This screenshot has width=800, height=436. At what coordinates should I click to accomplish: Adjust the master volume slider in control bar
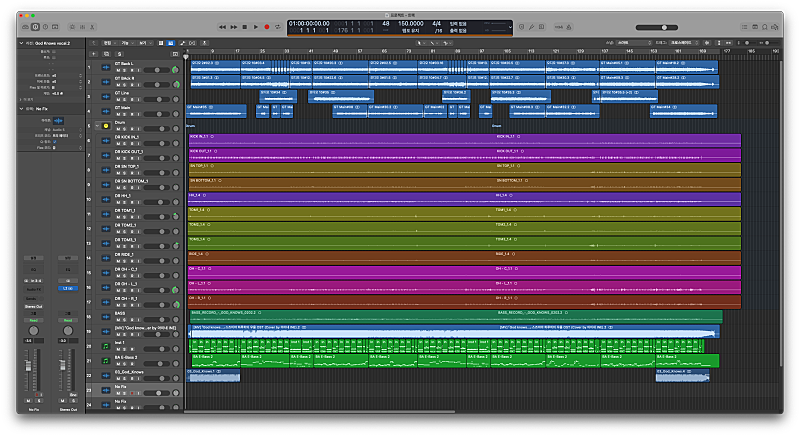[x=665, y=27]
